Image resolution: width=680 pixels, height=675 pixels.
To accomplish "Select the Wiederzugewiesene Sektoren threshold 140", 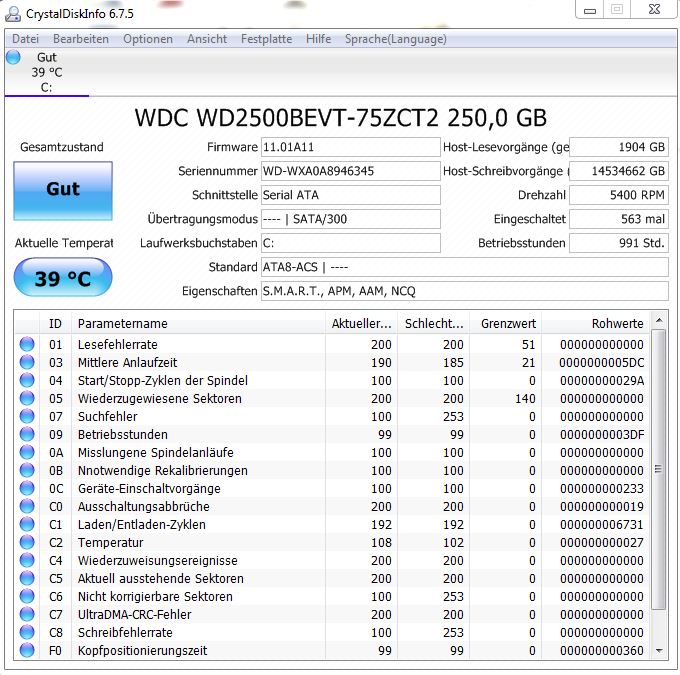I will click(525, 399).
